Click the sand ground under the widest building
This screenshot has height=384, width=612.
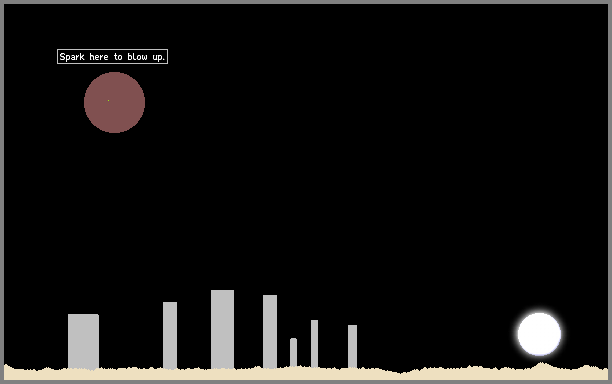tap(83, 374)
